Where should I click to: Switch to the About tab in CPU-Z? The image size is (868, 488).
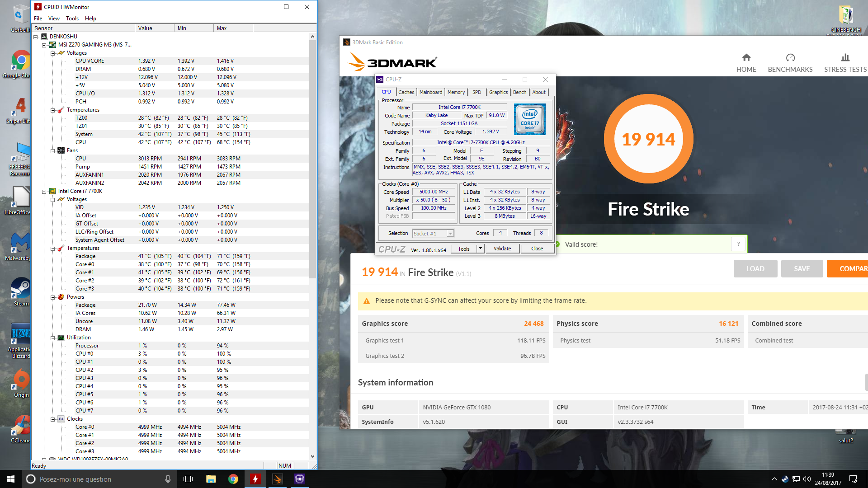coord(539,92)
